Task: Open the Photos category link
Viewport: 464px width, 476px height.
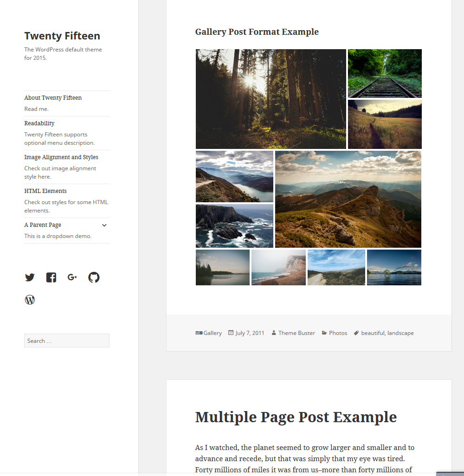Action: click(x=338, y=333)
